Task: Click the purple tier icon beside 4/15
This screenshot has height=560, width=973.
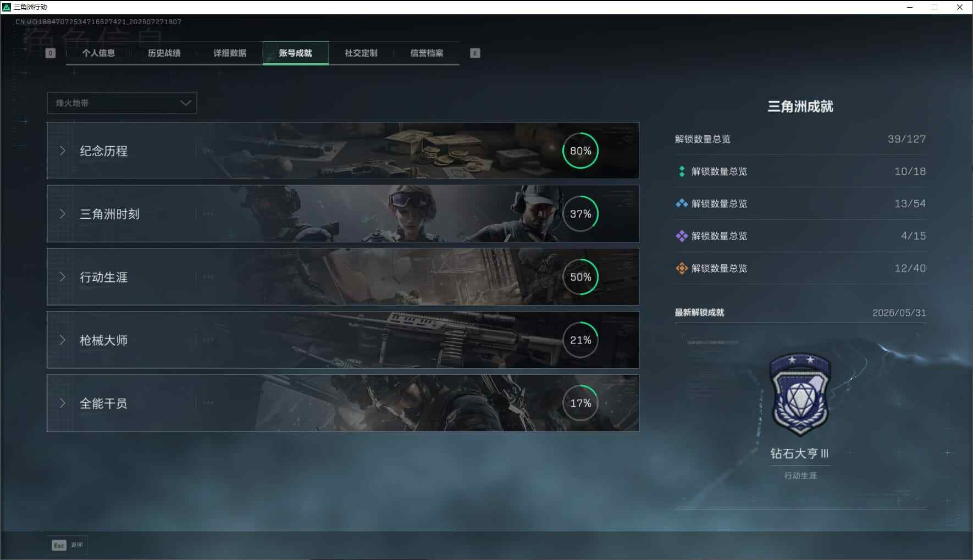Action: [x=682, y=236]
